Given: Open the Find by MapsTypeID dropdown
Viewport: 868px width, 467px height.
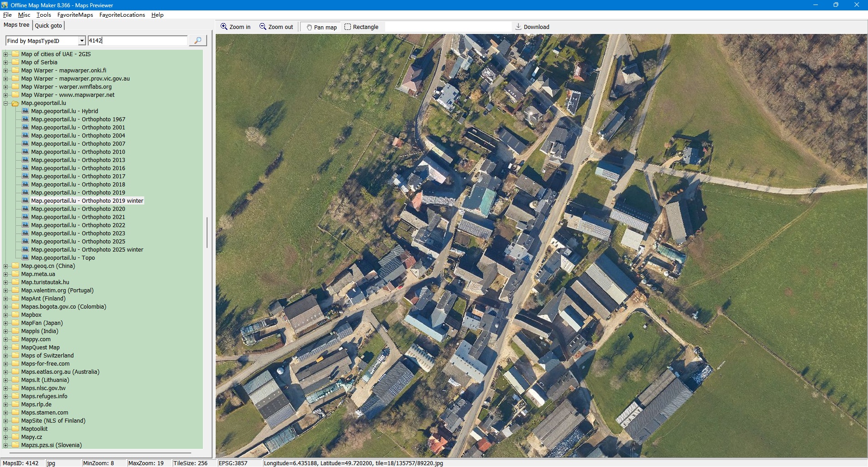Looking at the screenshot, I should tap(82, 41).
